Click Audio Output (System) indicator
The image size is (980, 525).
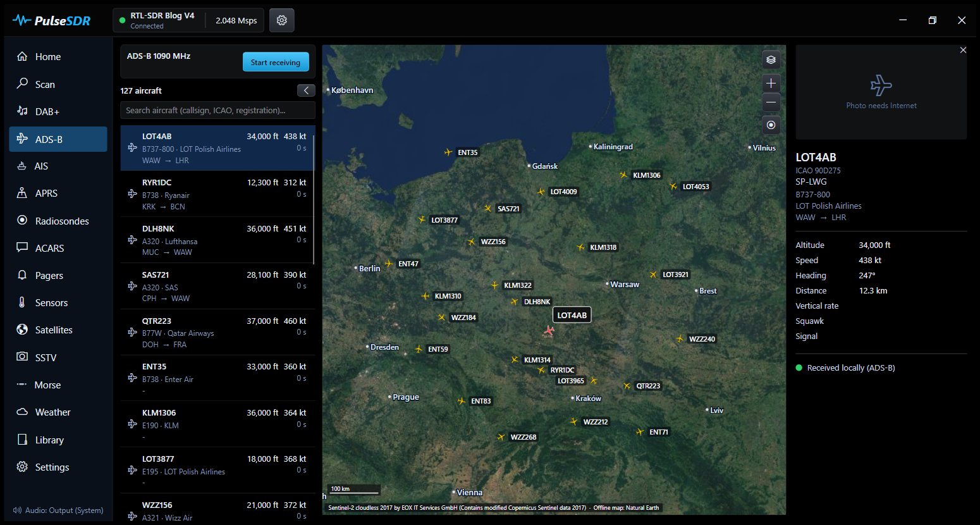[58, 510]
